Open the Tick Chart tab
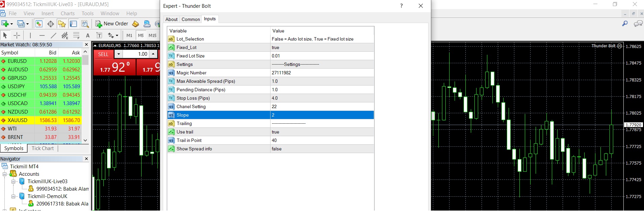Screen dimensions: 644x219 coord(43,148)
